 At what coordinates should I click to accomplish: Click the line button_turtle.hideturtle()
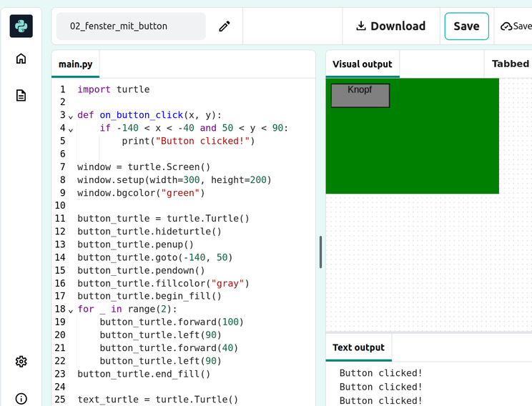click(149, 232)
